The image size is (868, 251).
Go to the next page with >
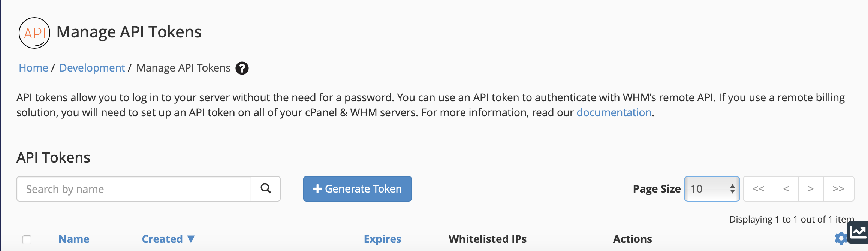pyautogui.click(x=811, y=189)
